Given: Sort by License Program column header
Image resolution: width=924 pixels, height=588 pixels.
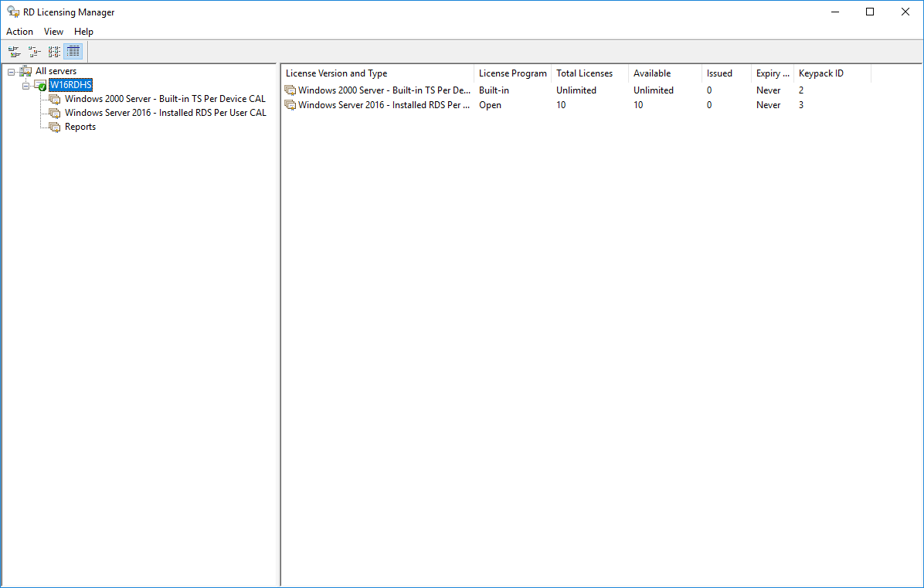Looking at the screenshot, I should click(x=513, y=73).
